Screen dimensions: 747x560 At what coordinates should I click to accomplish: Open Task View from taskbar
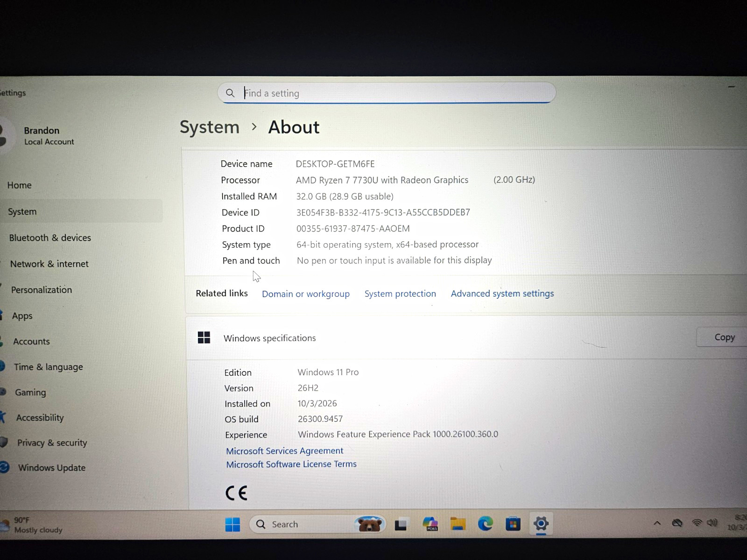pos(401,525)
